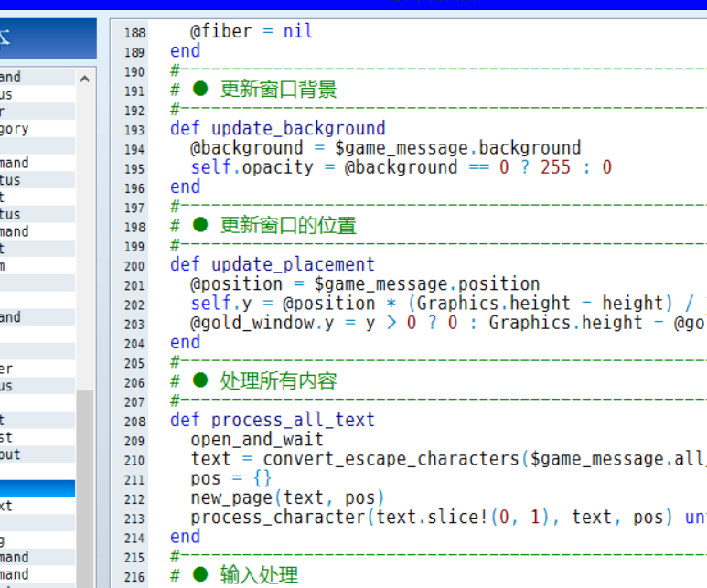Click line number 200 in the gutter
The height and width of the screenshot is (588, 707).
(x=134, y=266)
